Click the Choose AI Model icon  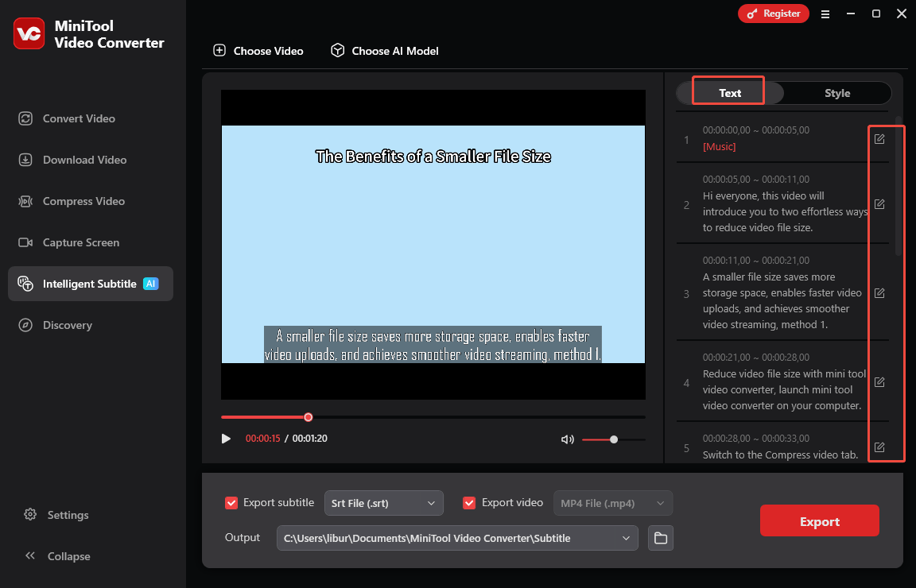(337, 50)
